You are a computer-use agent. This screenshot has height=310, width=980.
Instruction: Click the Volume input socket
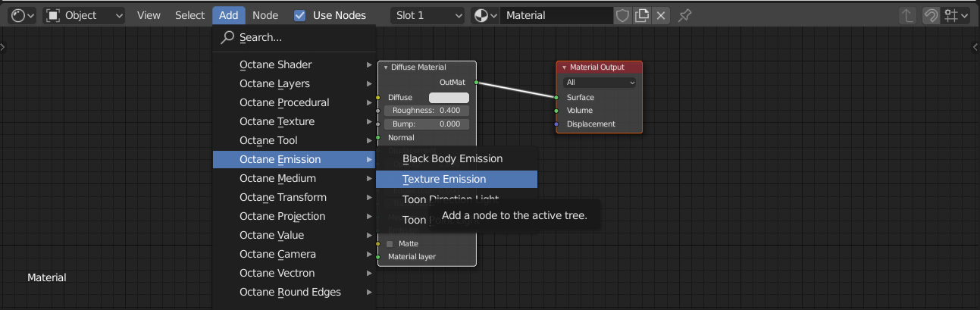tap(556, 111)
